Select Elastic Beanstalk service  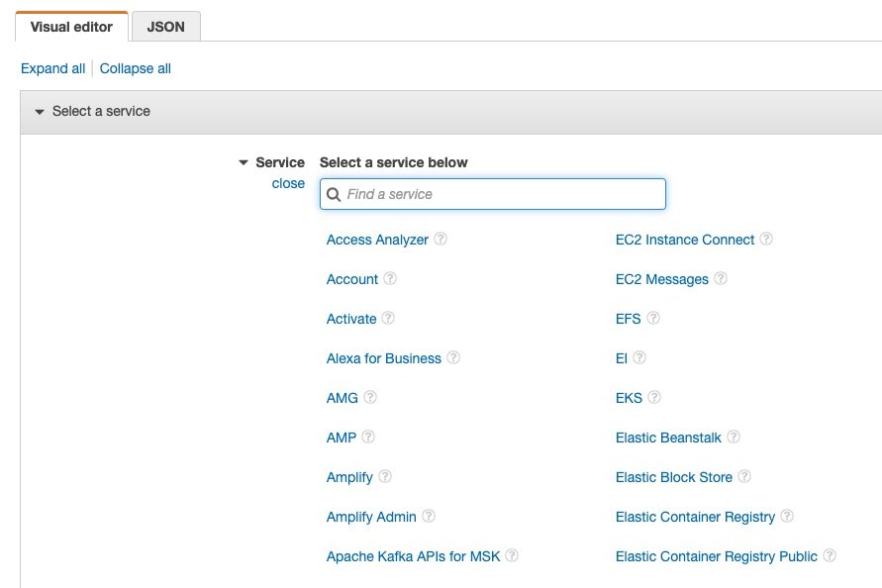tap(668, 438)
